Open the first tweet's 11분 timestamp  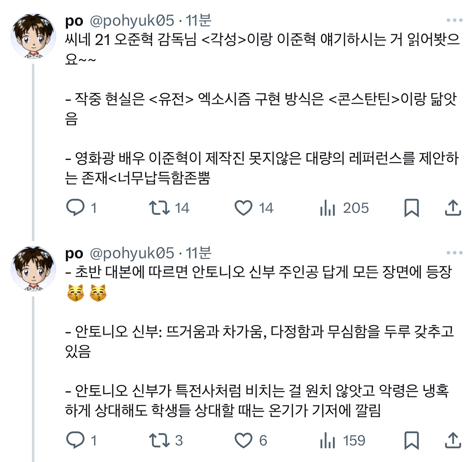pos(199,21)
